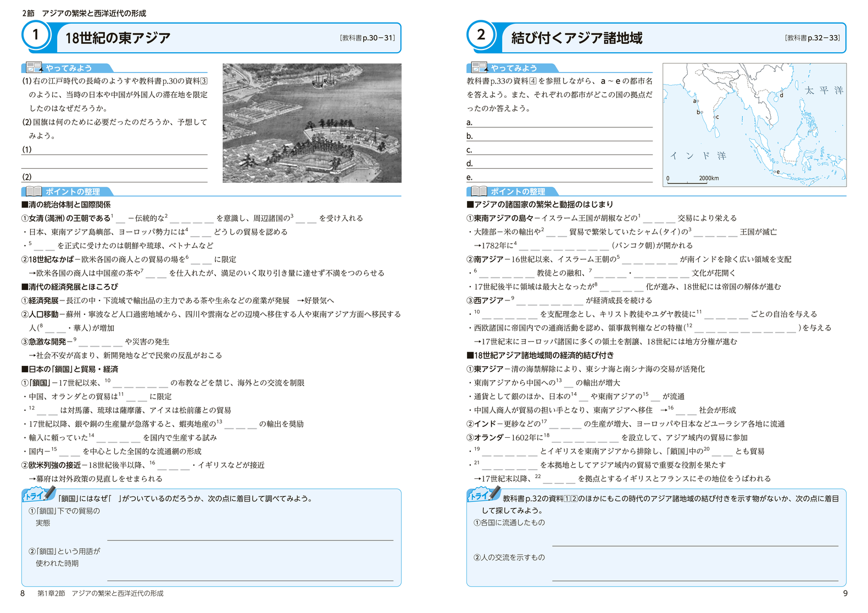Click the circled number 1 section badge
The width and height of the screenshot is (868, 613).
click(x=36, y=35)
